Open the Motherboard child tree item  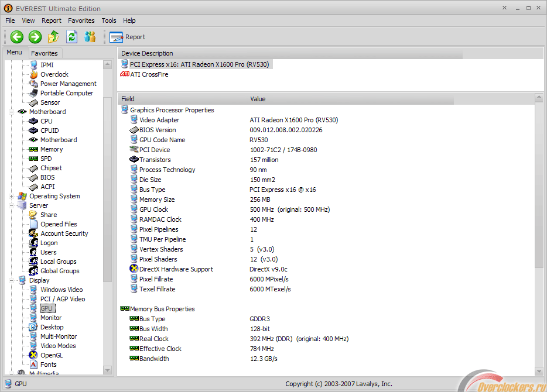pos(59,140)
